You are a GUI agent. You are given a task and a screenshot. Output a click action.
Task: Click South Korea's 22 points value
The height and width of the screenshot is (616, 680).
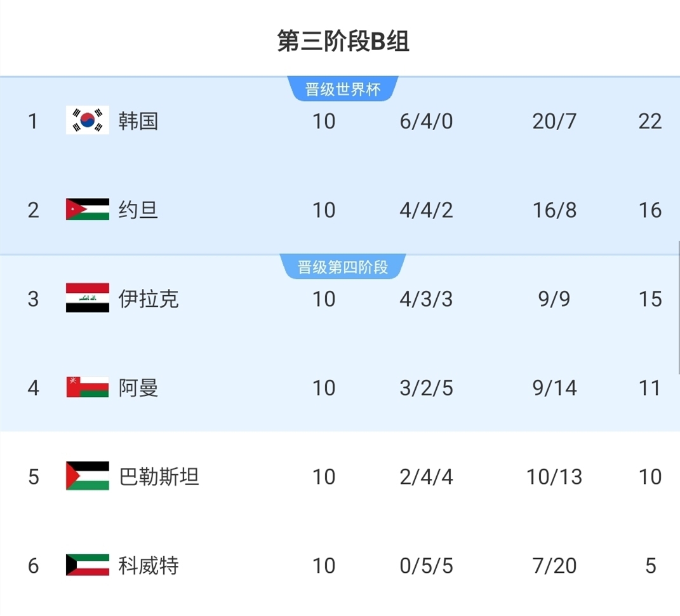pyautogui.click(x=650, y=121)
